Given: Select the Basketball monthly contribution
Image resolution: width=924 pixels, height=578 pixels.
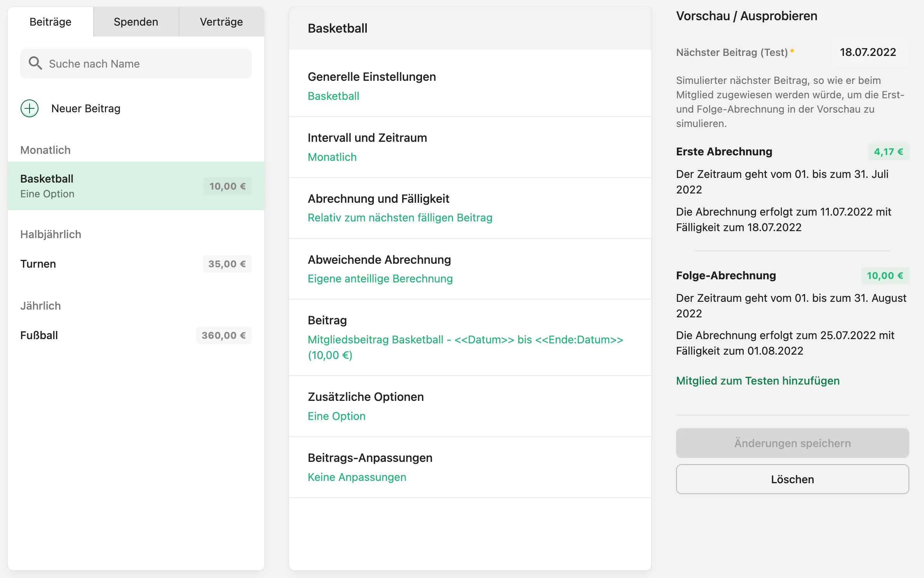Looking at the screenshot, I should pyautogui.click(x=136, y=186).
